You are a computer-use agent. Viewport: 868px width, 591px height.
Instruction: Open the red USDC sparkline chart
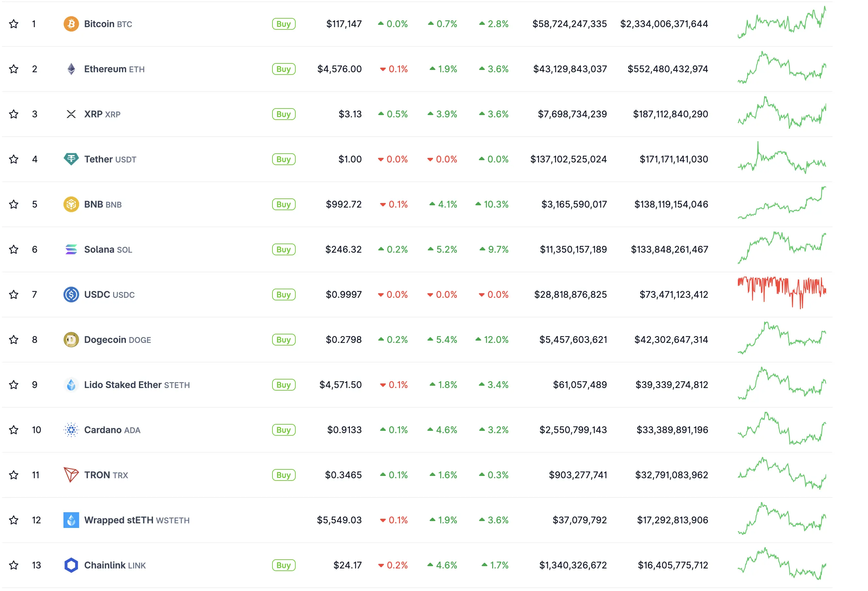tap(782, 293)
